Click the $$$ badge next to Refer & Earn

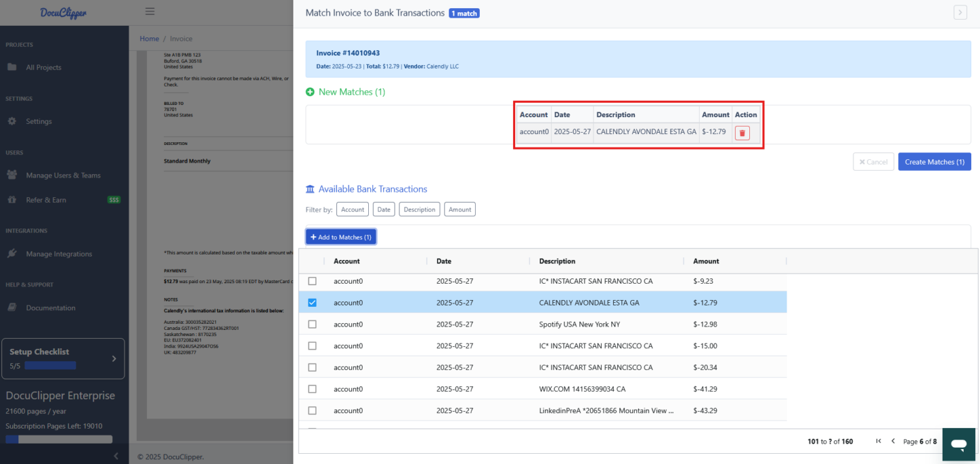click(x=114, y=200)
